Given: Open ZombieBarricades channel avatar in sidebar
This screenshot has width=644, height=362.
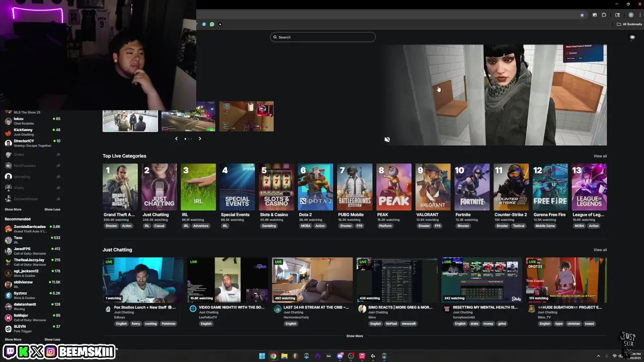Looking at the screenshot, I should click(8, 229).
